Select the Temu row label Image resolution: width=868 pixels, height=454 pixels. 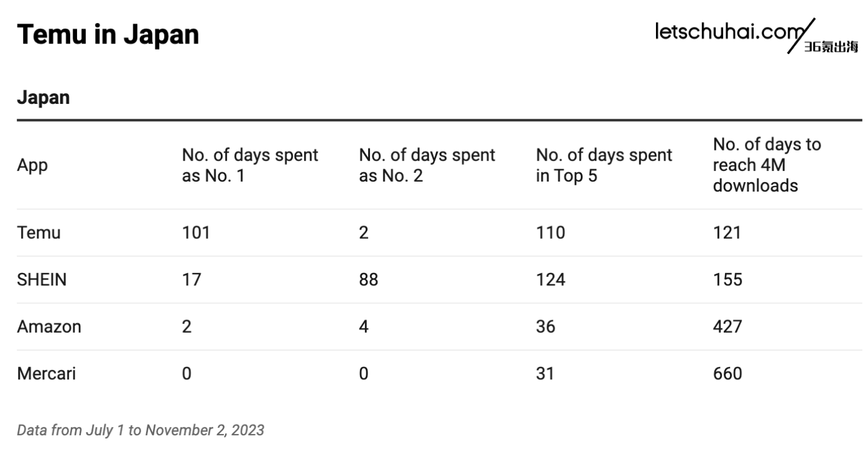[x=39, y=233]
